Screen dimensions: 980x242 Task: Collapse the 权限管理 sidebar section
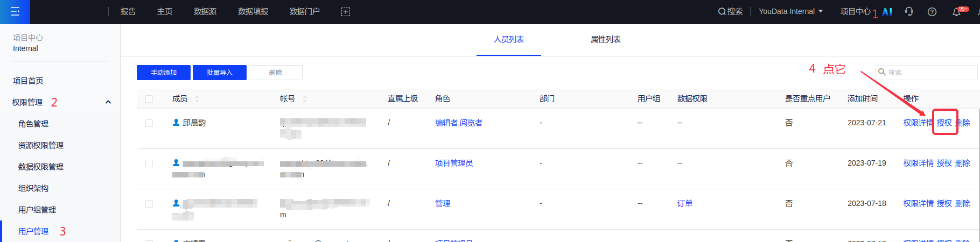pos(108,102)
